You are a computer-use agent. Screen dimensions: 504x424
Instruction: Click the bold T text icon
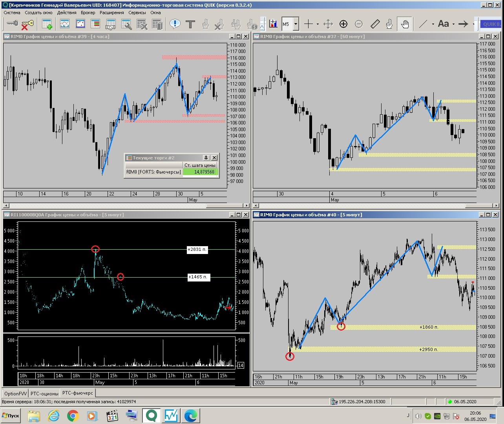pos(190,24)
